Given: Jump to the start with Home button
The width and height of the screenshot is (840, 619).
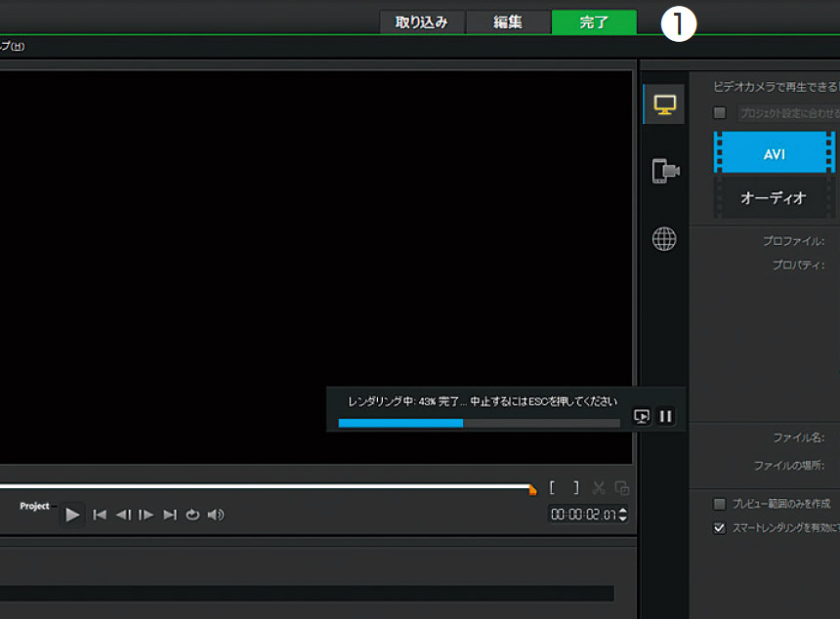Looking at the screenshot, I should [100, 515].
